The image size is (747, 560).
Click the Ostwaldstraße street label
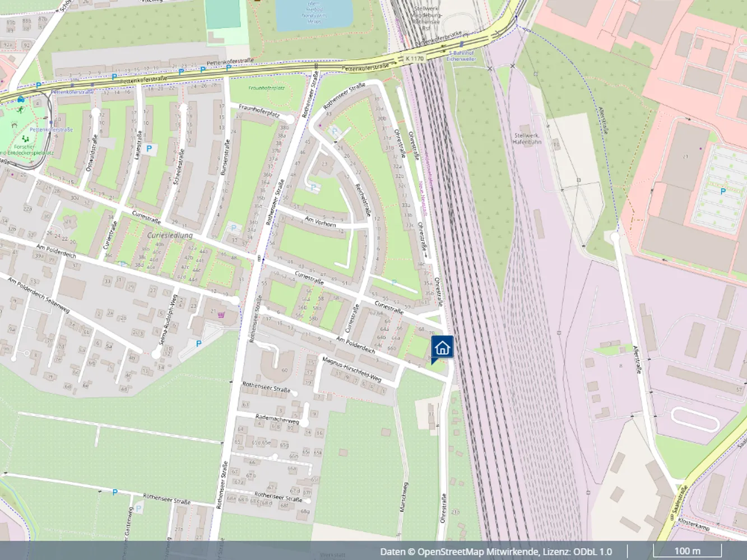click(91, 154)
